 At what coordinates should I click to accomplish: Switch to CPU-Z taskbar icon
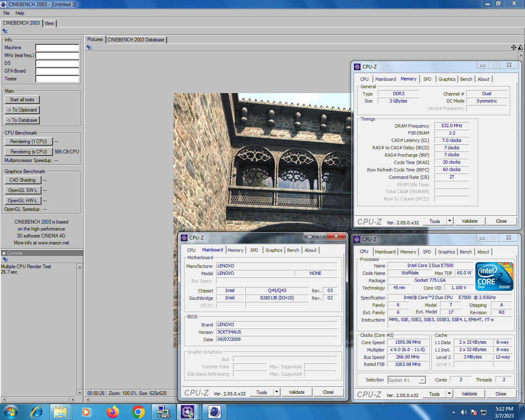(x=188, y=412)
